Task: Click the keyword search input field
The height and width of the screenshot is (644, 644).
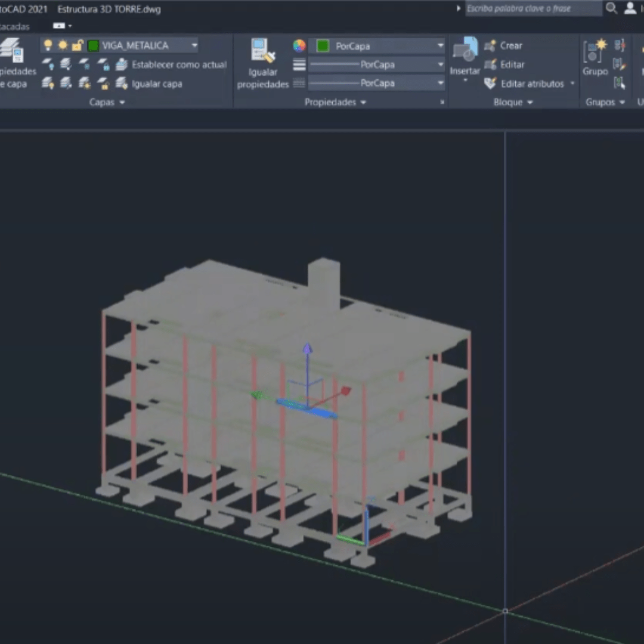Action: pos(532,8)
